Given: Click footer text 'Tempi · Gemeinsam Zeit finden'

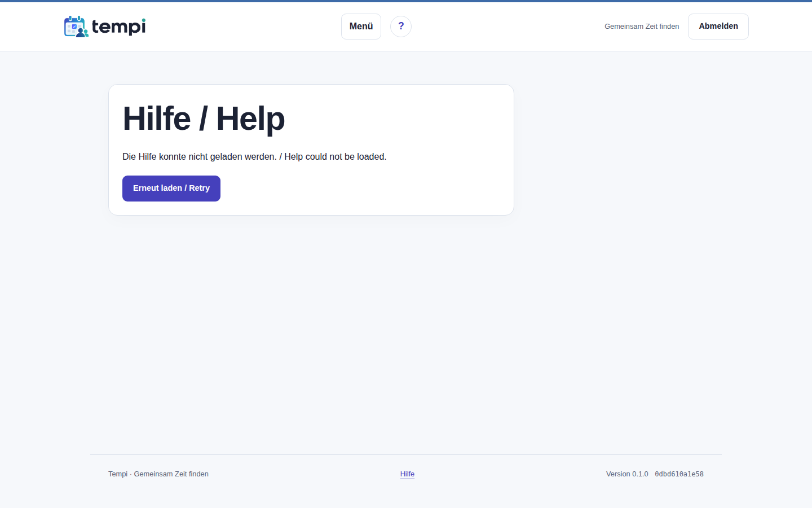Looking at the screenshot, I should click(x=158, y=474).
